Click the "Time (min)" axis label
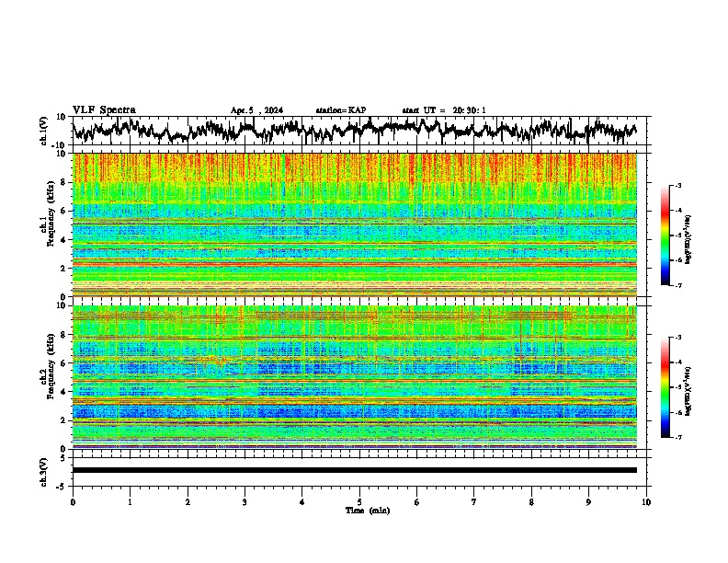This screenshot has height=563, width=728. pyautogui.click(x=368, y=511)
